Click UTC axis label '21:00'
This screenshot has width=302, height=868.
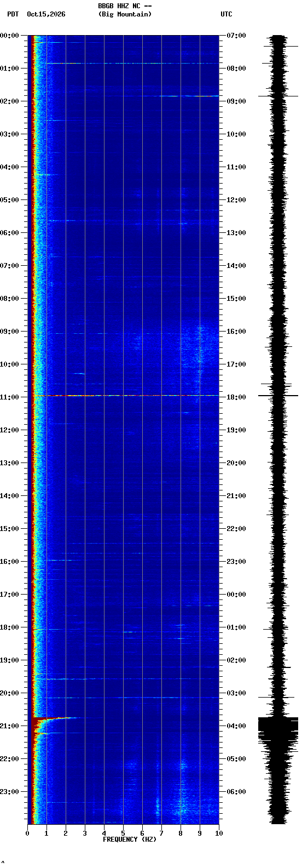(x=236, y=496)
